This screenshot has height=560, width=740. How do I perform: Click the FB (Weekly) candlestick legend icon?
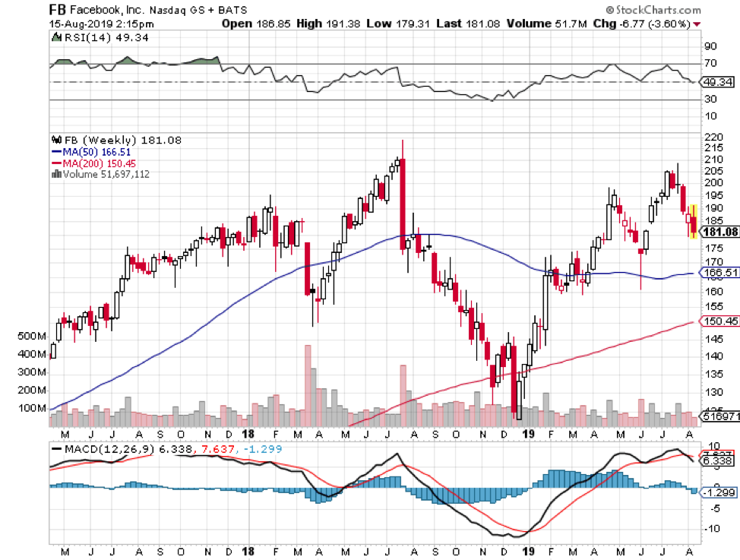tap(55, 140)
